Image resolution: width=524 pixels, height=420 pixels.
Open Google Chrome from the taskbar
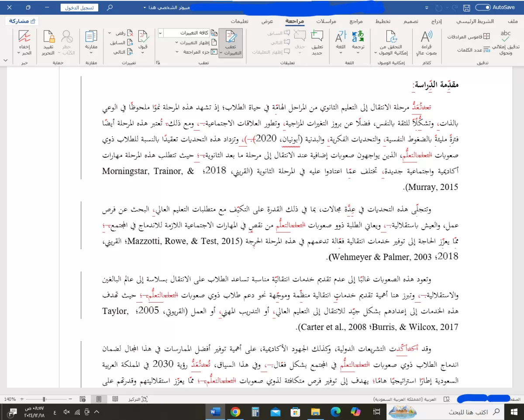(235, 412)
